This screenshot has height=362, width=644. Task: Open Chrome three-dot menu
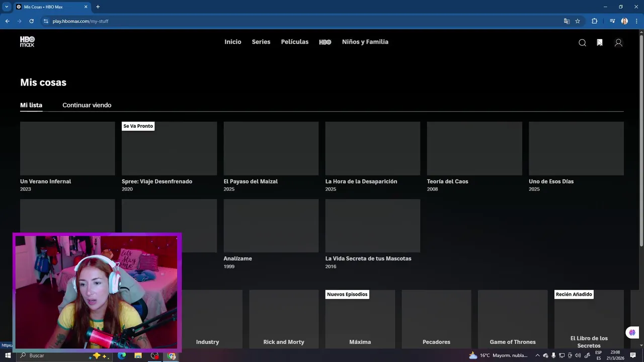[636, 21]
